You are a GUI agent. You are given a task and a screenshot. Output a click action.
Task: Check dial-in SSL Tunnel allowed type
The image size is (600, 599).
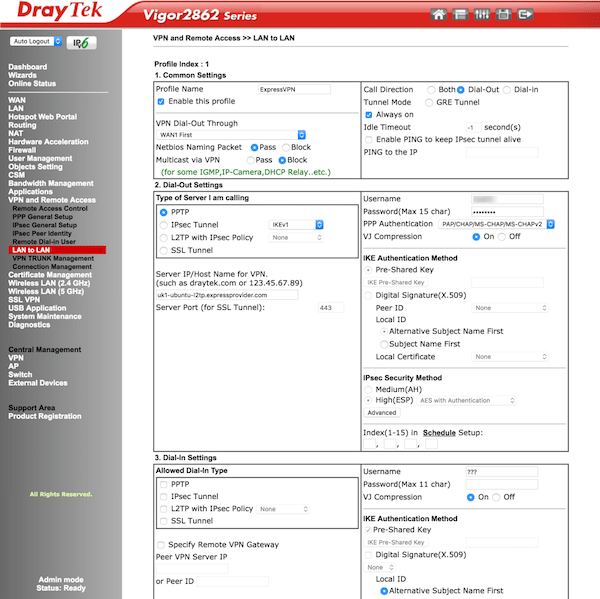(164, 521)
